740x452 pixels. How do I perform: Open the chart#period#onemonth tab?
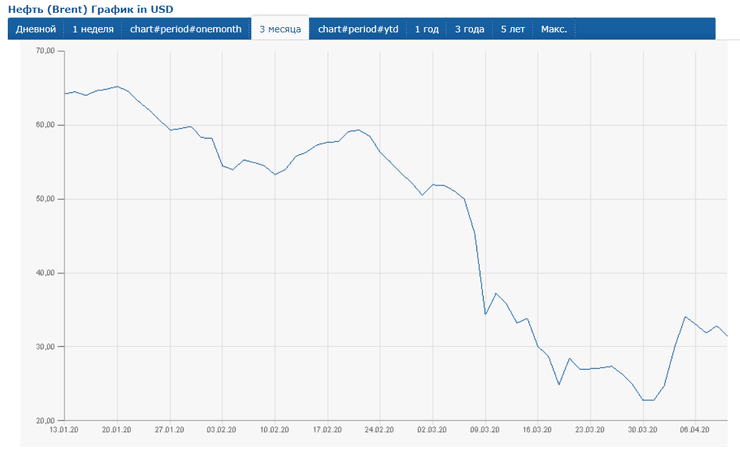pos(186,29)
